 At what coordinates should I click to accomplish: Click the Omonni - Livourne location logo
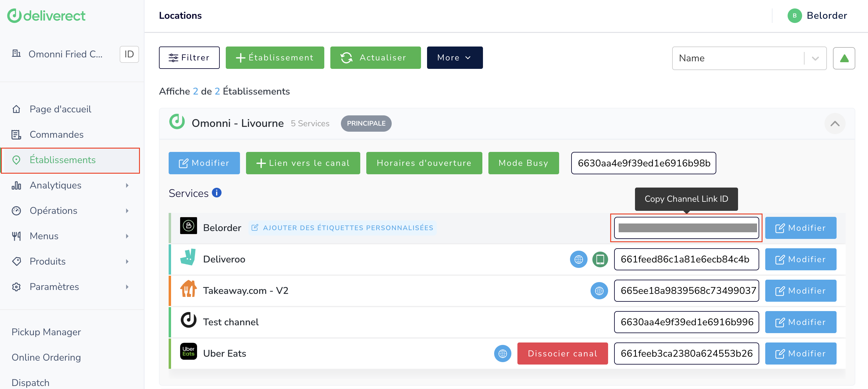point(177,122)
